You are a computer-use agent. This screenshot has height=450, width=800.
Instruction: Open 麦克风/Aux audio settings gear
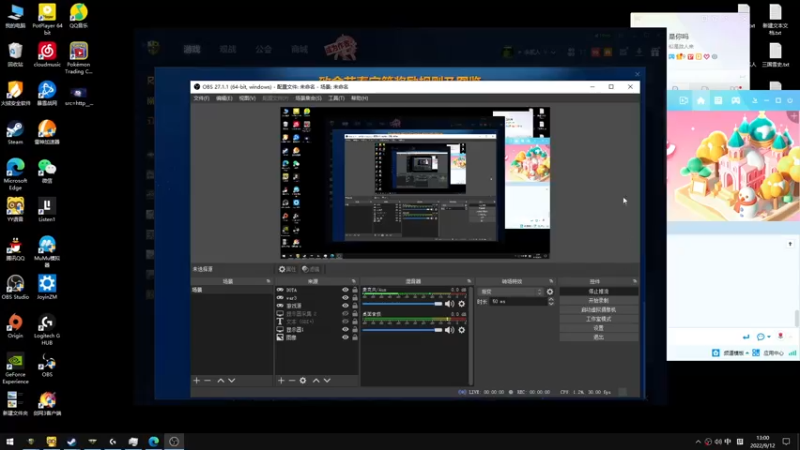[462, 304]
